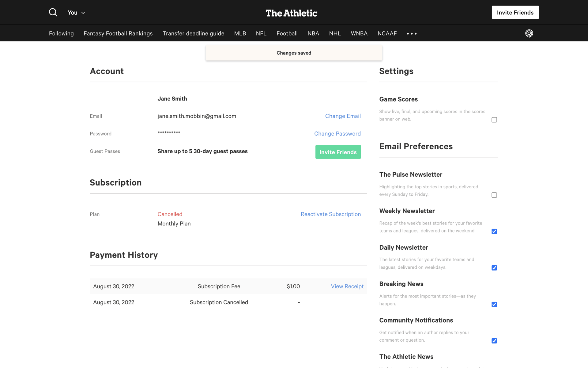Go to Football section
Screen dimensions: 588x368
(287, 33)
